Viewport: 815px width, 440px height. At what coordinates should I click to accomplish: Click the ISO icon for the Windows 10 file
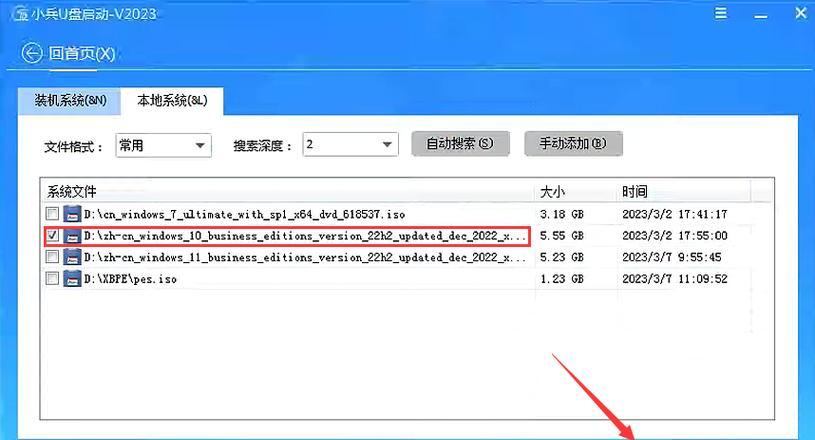click(x=72, y=236)
